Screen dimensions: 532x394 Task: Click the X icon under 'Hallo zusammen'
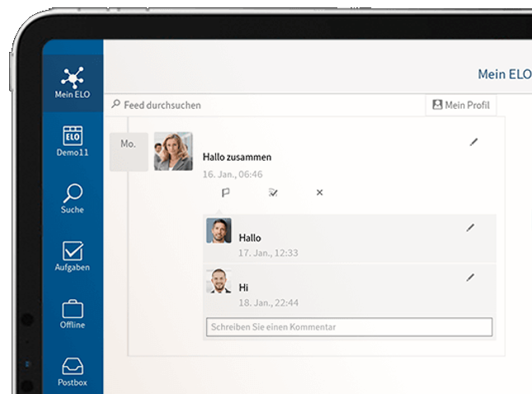(320, 192)
